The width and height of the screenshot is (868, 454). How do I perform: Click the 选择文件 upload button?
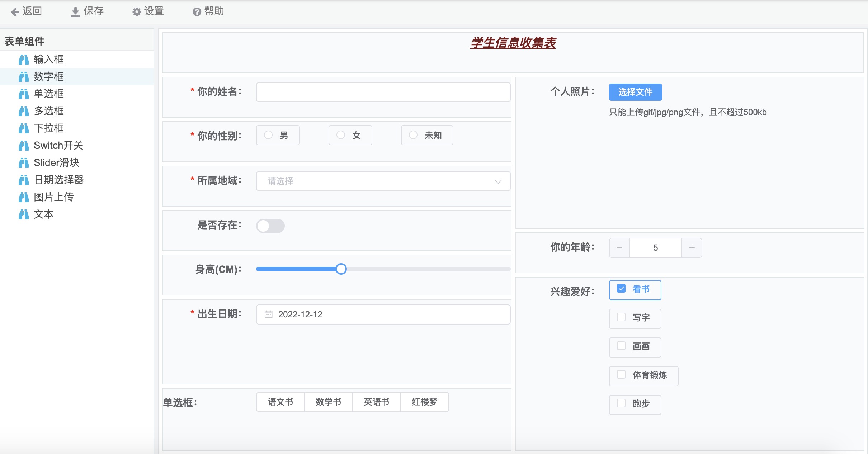coord(635,92)
